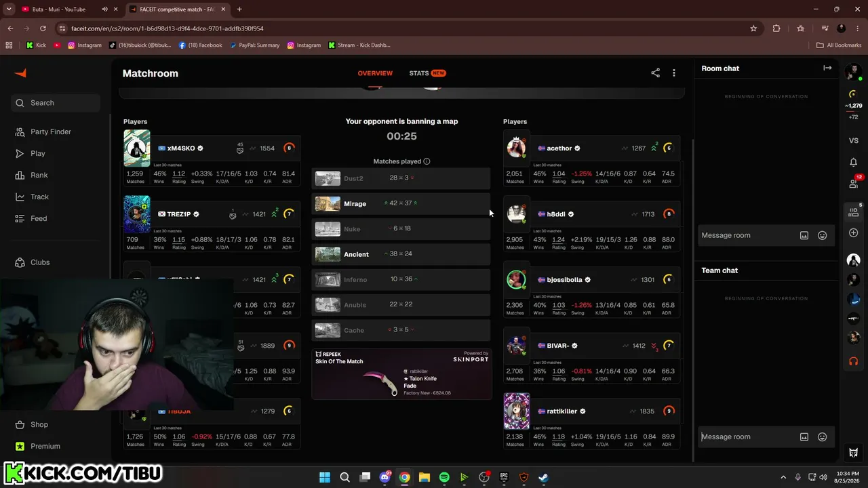Viewport: 868px width, 488px height.
Task: Bookmark this page with the star
Action: 753,28
